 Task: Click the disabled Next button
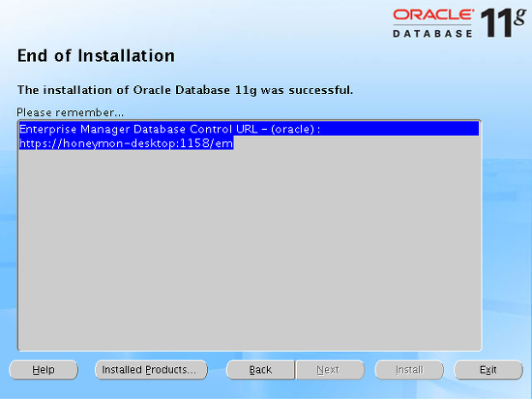coord(330,370)
